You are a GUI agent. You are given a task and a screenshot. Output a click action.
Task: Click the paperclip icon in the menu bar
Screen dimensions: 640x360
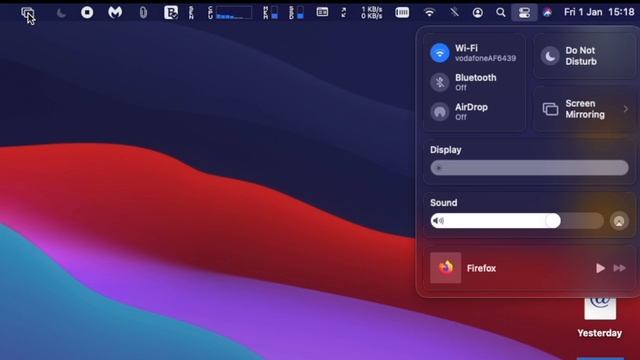point(143,13)
